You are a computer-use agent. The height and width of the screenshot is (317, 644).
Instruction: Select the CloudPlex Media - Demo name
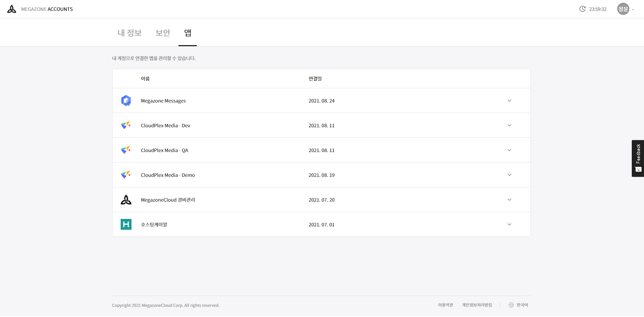click(x=168, y=175)
